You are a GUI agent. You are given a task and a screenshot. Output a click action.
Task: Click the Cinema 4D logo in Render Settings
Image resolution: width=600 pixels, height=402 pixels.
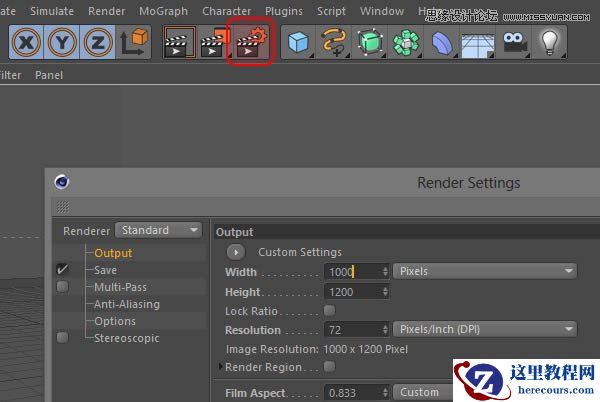pyautogui.click(x=62, y=182)
